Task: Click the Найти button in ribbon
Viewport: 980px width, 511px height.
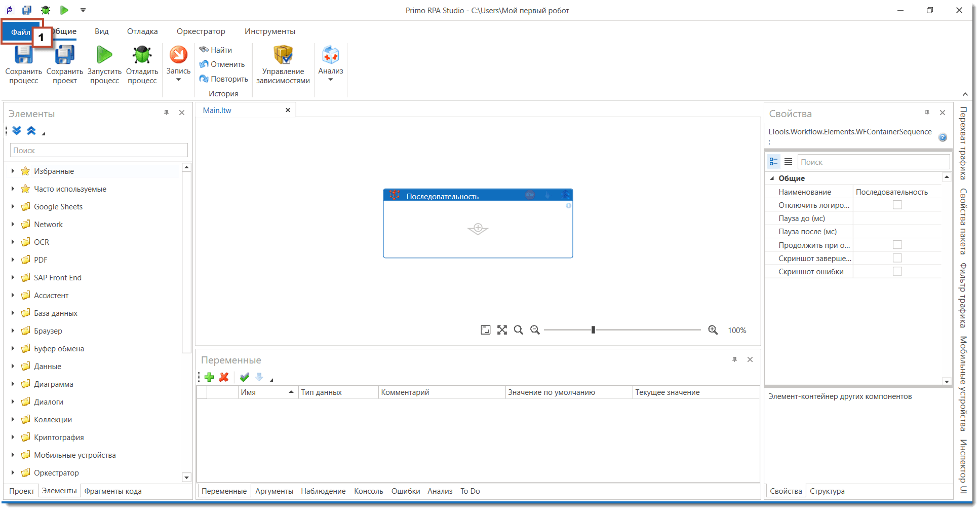Action: 216,50
